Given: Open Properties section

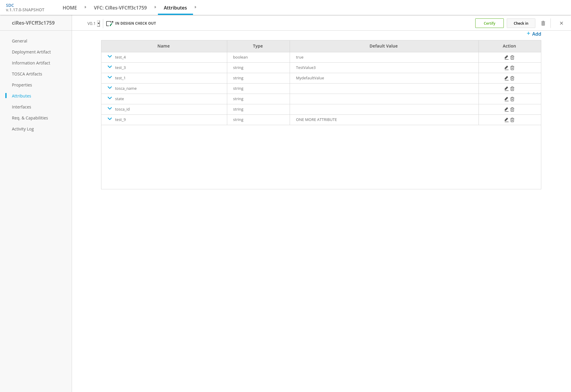Looking at the screenshot, I should pos(22,85).
